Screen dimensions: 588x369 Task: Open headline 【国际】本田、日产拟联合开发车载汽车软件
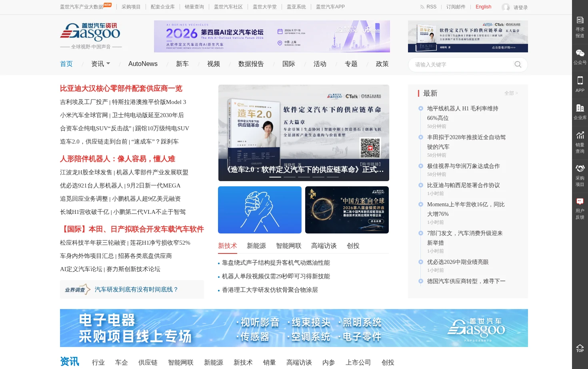pyautogui.click(x=132, y=229)
